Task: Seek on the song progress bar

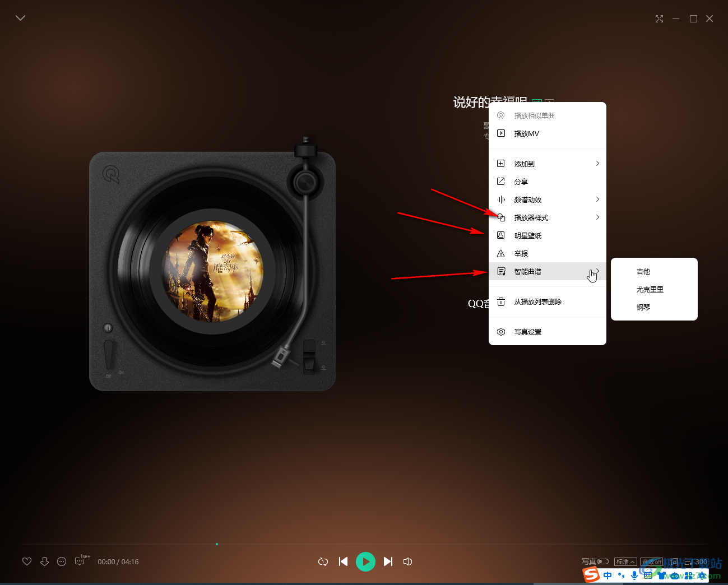Action: click(x=365, y=544)
